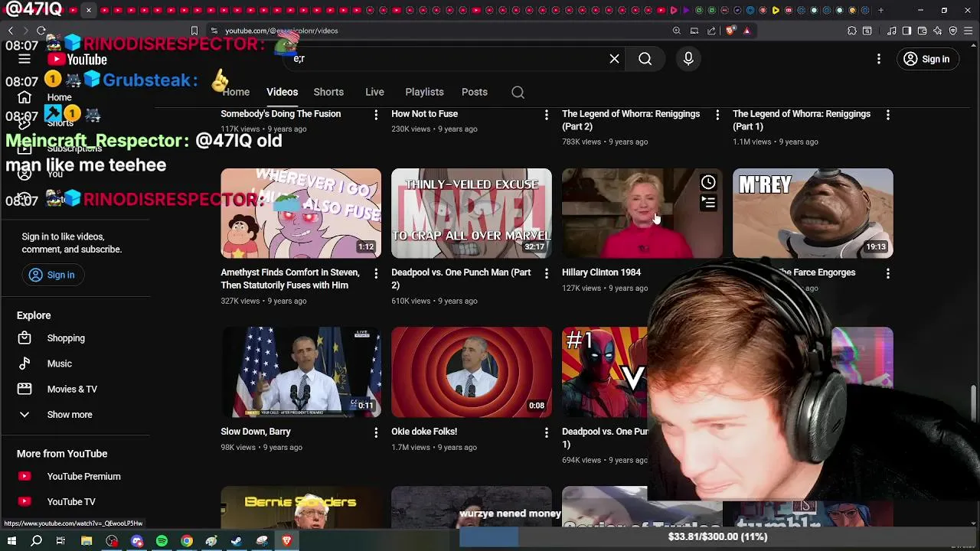The image size is (980, 551).
Task: Open Brave main hamburger menu
Action: tap(969, 31)
